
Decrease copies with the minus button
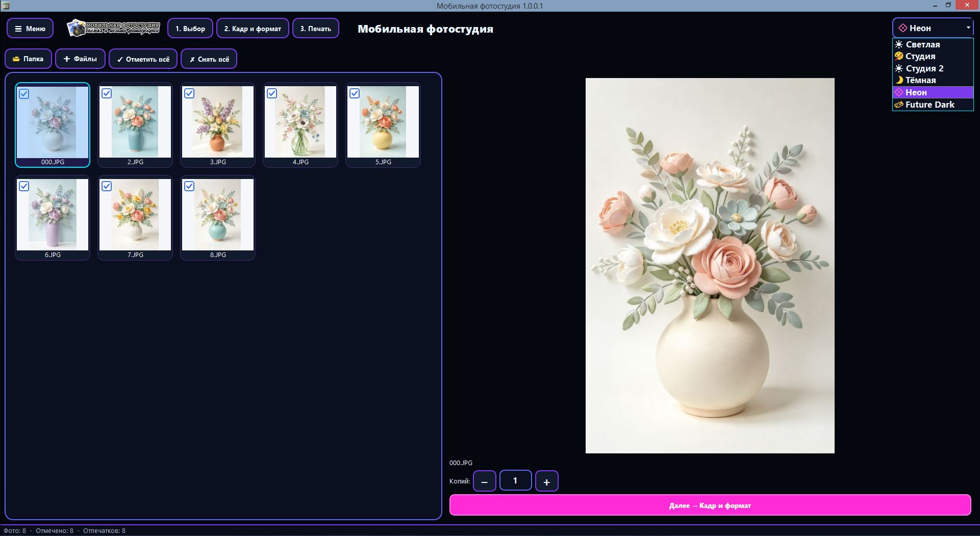[485, 481]
